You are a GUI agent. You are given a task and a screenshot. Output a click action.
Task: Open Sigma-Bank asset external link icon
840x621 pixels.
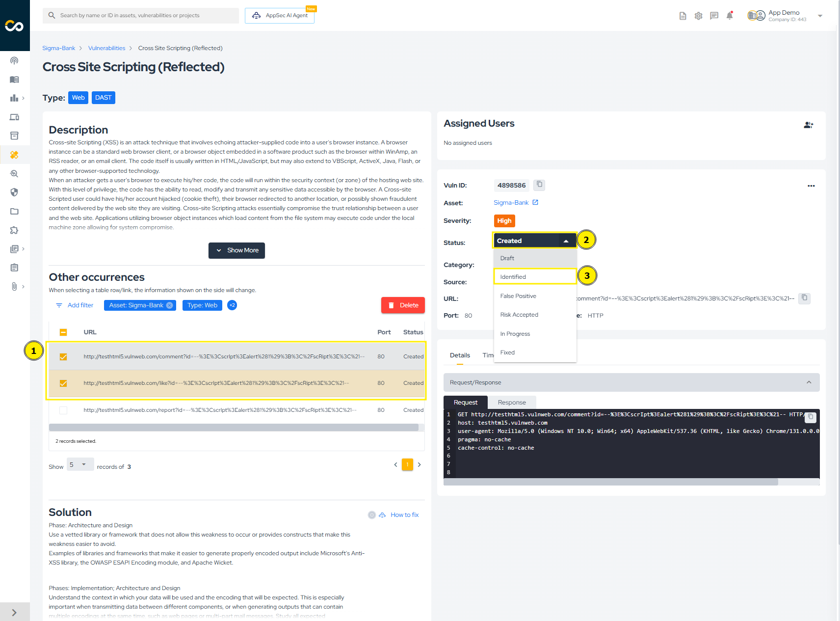point(535,202)
